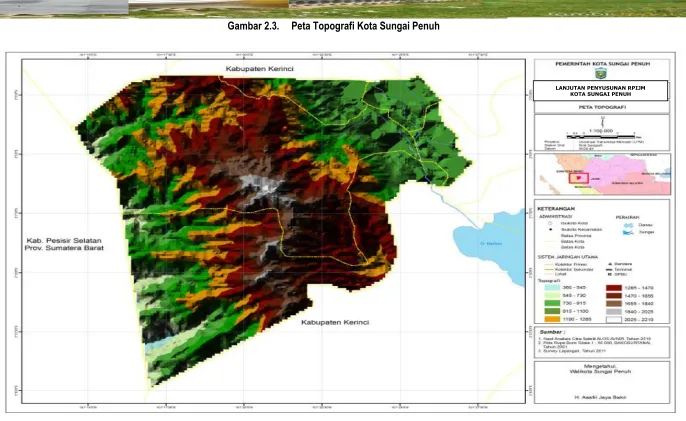The height and width of the screenshot is (421, 686).
Task: Select the Danau legend symbol
Action: (x=629, y=225)
